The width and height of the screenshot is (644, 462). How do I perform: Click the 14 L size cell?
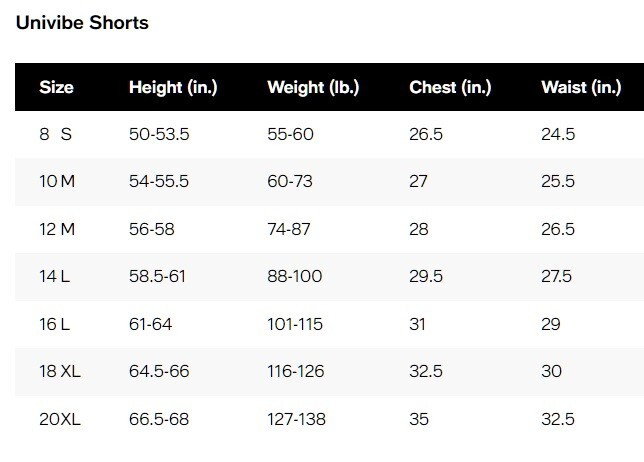tap(54, 276)
